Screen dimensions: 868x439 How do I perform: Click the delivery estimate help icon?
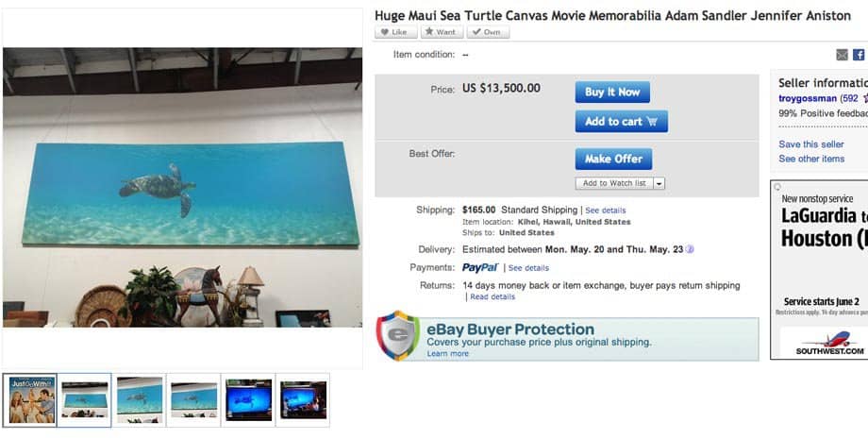(x=689, y=249)
